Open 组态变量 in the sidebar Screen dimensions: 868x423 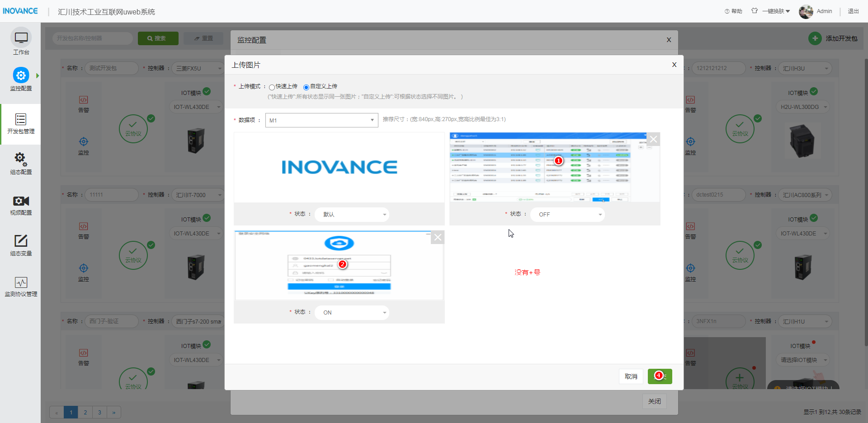pos(21,245)
